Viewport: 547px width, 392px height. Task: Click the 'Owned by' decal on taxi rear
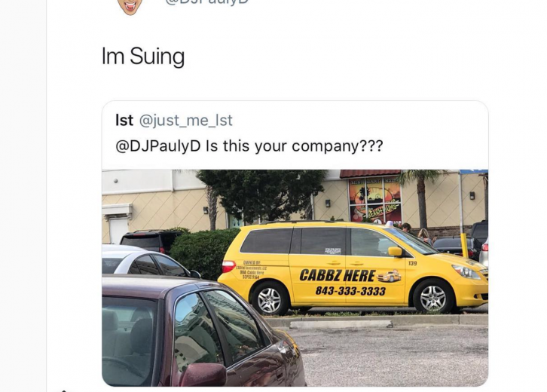251,270
